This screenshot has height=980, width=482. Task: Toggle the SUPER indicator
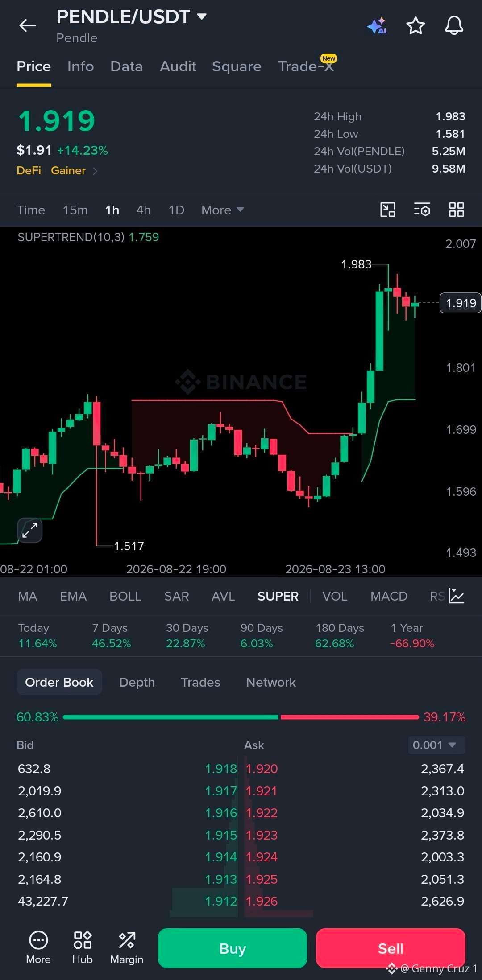click(x=278, y=596)
